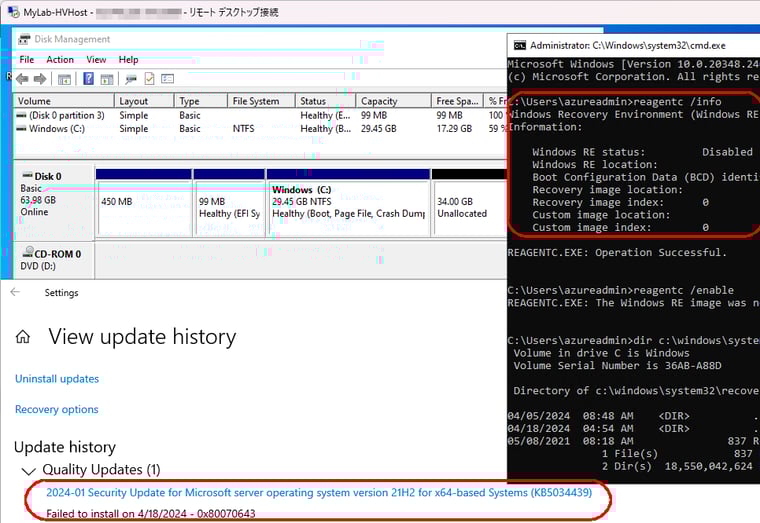Click the drive icon beside Windows (C:) row
760x523 pixels.
coord(21,128)
